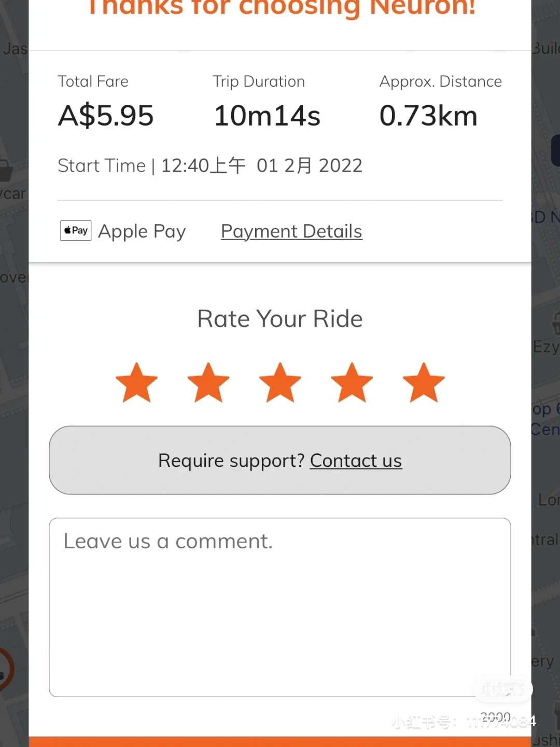Viewport: 560px width, 747px height.
Task: Click the Apple Pay logo icon
Action: [76, 230]
